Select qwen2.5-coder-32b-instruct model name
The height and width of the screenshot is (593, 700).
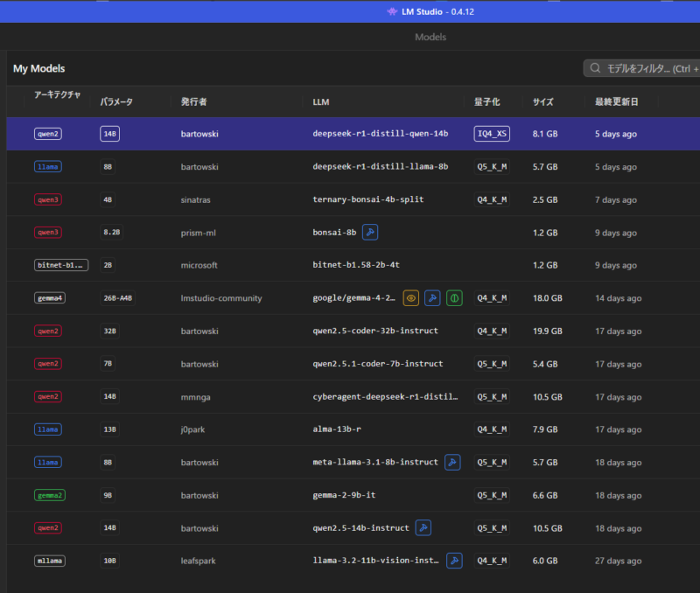pos(375,331)
